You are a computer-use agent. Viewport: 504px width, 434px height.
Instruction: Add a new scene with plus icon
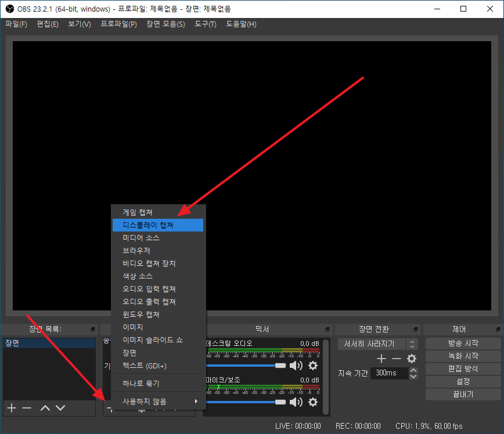coord(12,408)
